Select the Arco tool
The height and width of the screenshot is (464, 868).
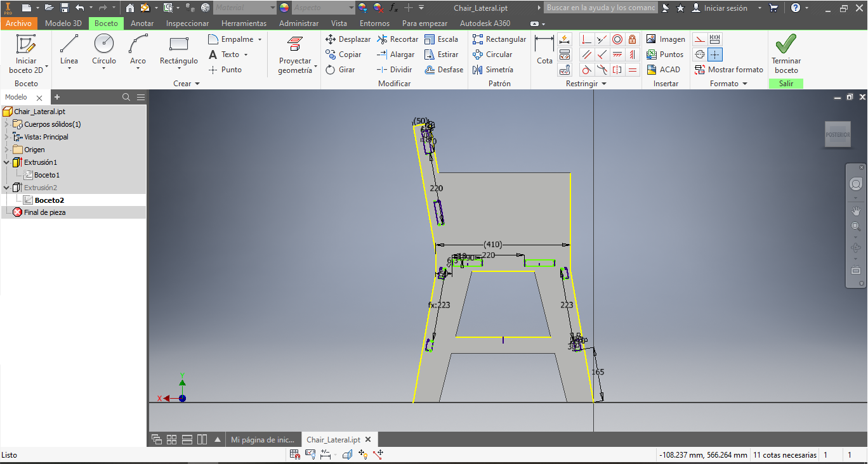138,51
